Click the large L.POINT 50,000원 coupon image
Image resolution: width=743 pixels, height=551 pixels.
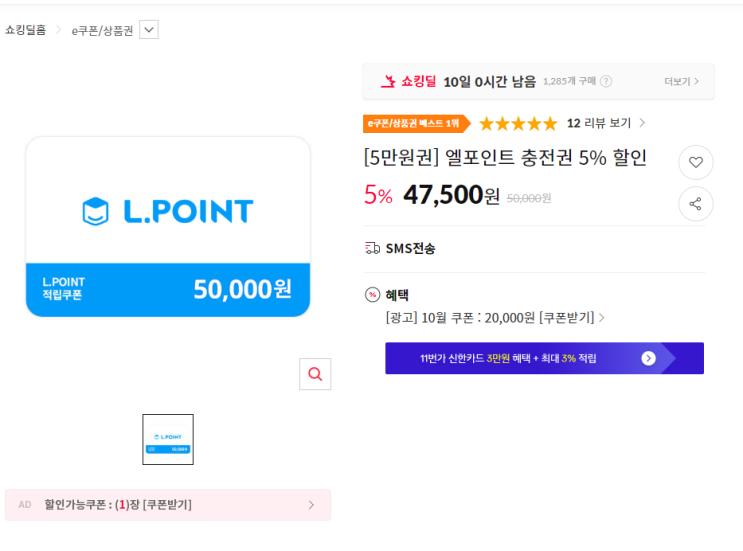pos(168,227)
